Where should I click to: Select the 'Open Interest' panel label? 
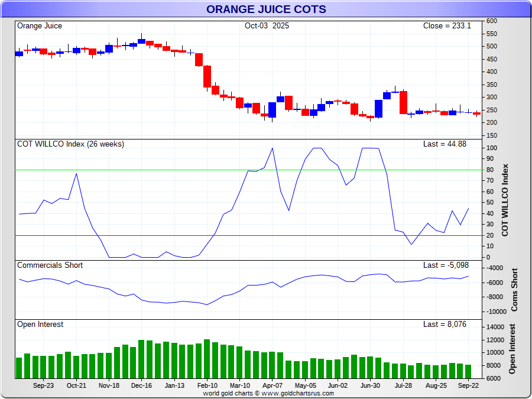coord(40,325)
